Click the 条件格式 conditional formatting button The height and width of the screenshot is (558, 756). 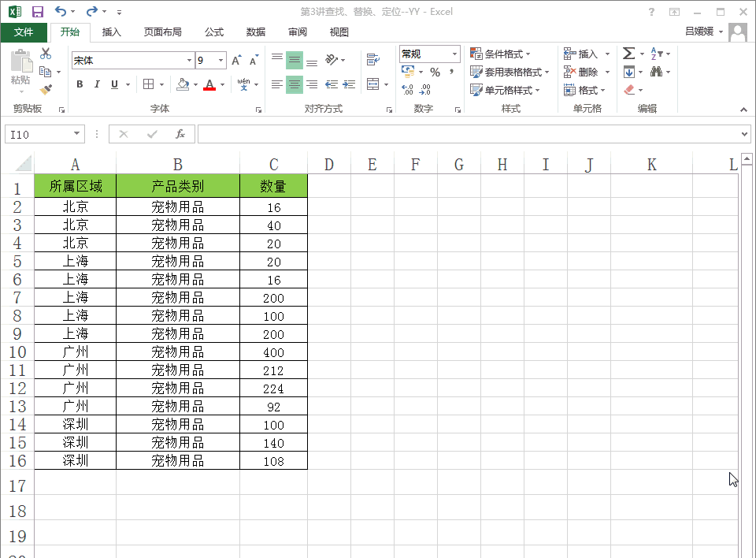click(501, 54)
